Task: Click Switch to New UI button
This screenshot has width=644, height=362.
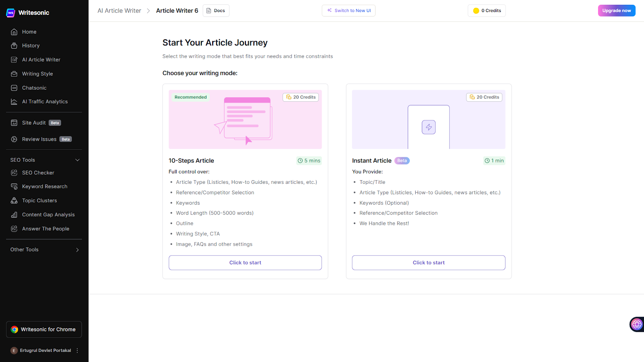Action: [x=349, y=10]
